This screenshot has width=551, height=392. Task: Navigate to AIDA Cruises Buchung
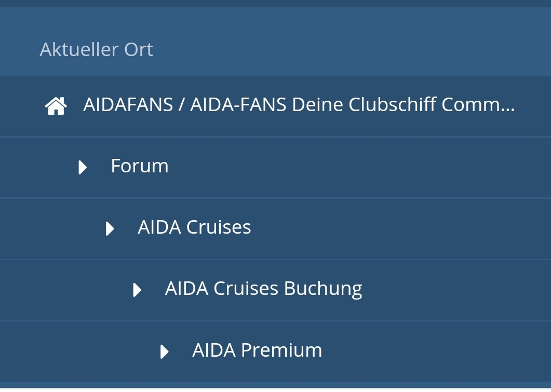263,289
